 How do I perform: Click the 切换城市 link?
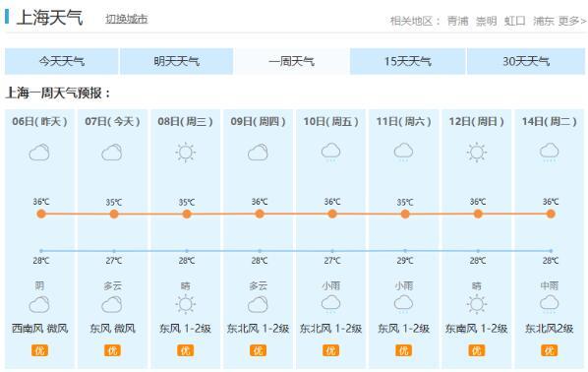127,19
